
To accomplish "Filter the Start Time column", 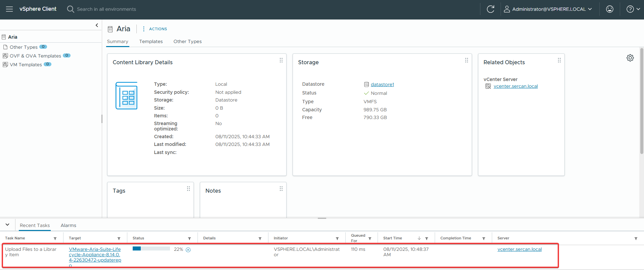I will [x=427, y=238].
